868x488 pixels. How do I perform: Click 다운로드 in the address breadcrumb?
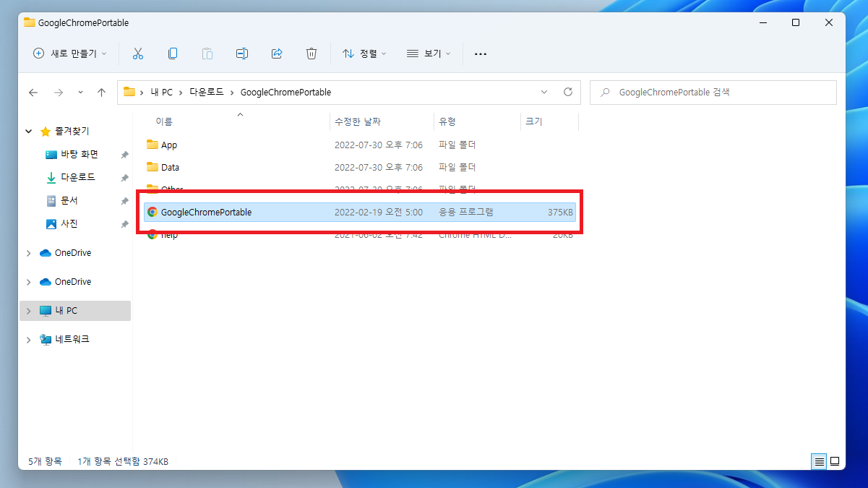click(x=207, y=93)
